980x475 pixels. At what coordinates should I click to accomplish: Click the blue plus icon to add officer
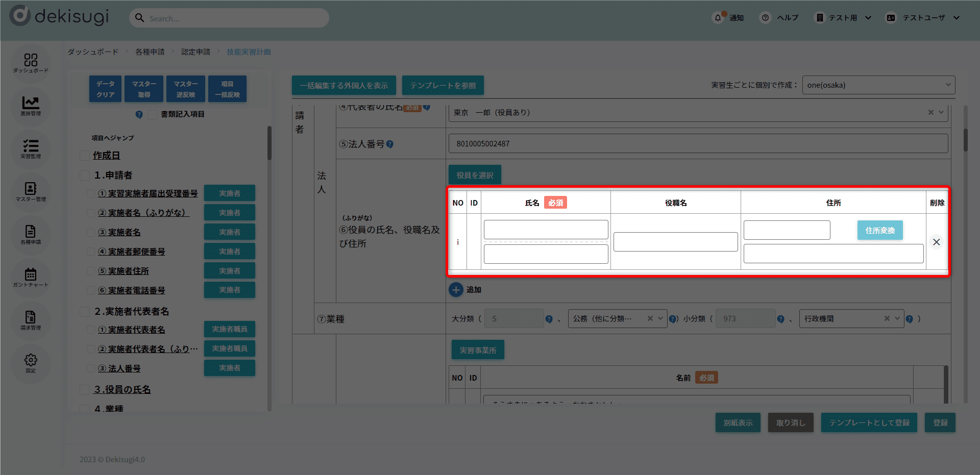[x=456, y=290]
